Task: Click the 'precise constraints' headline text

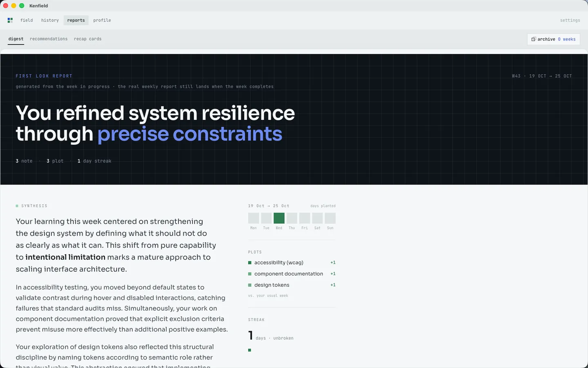Action: [190, 134]
